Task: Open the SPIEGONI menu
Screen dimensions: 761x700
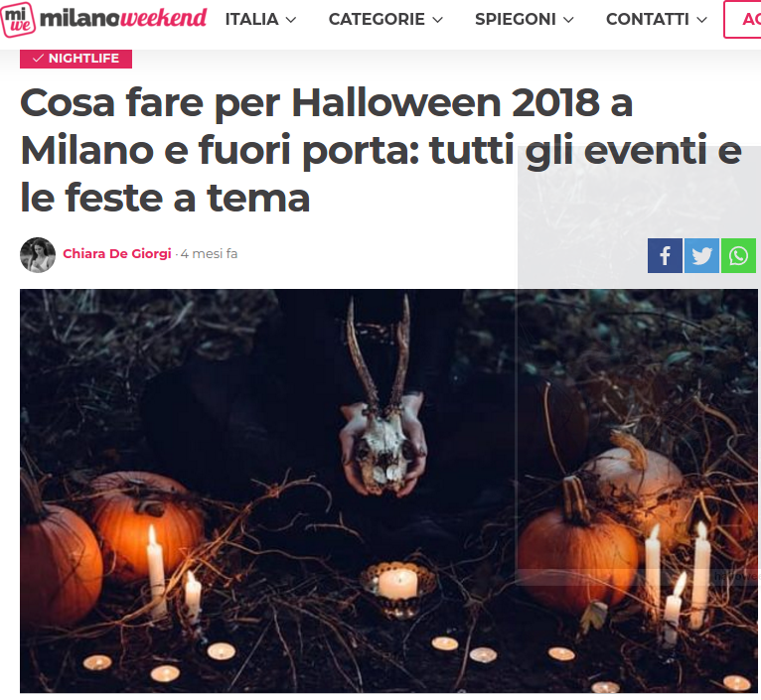Action: [525, 20]
